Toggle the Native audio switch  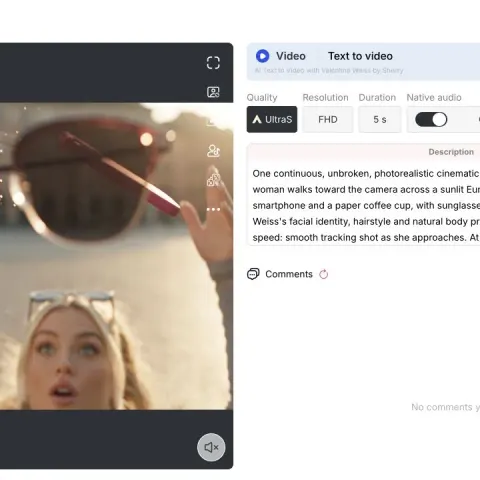[x=431, y=119]
